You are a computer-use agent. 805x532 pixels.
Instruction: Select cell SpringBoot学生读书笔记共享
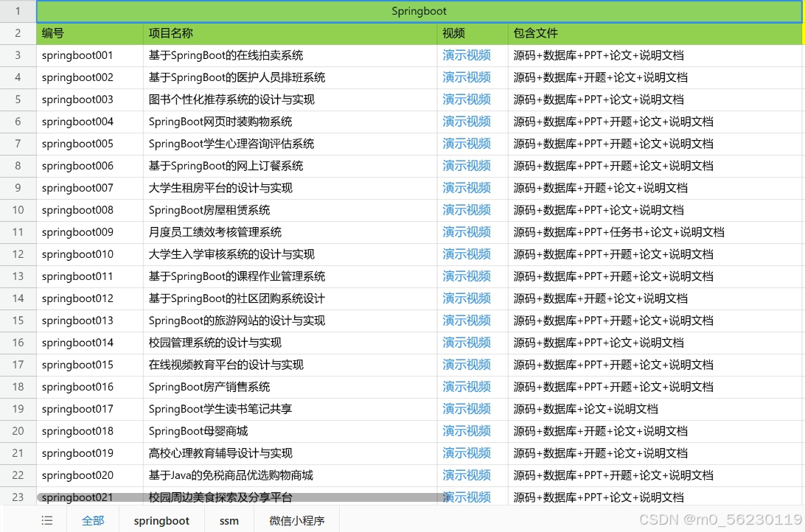(290, 408)
